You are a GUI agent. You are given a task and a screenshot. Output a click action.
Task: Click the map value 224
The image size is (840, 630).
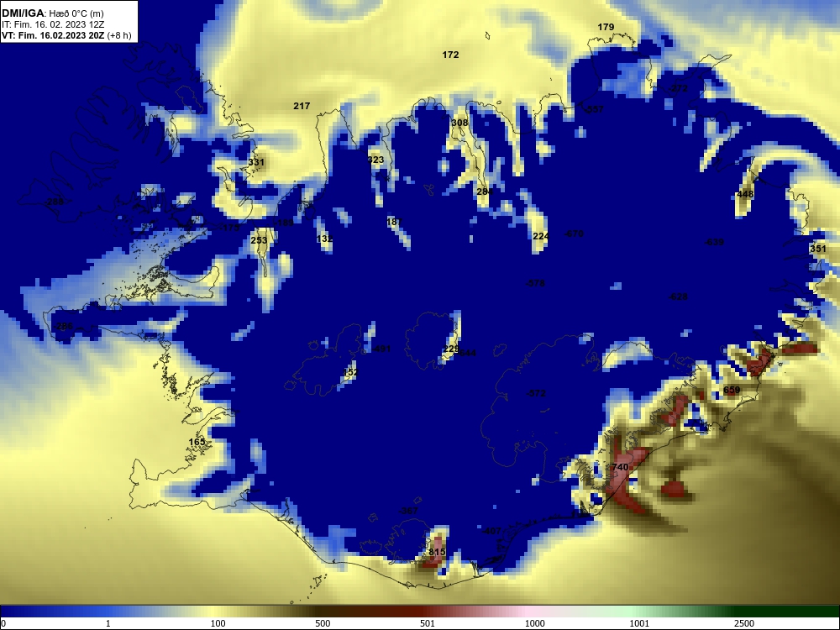(541, 236)
